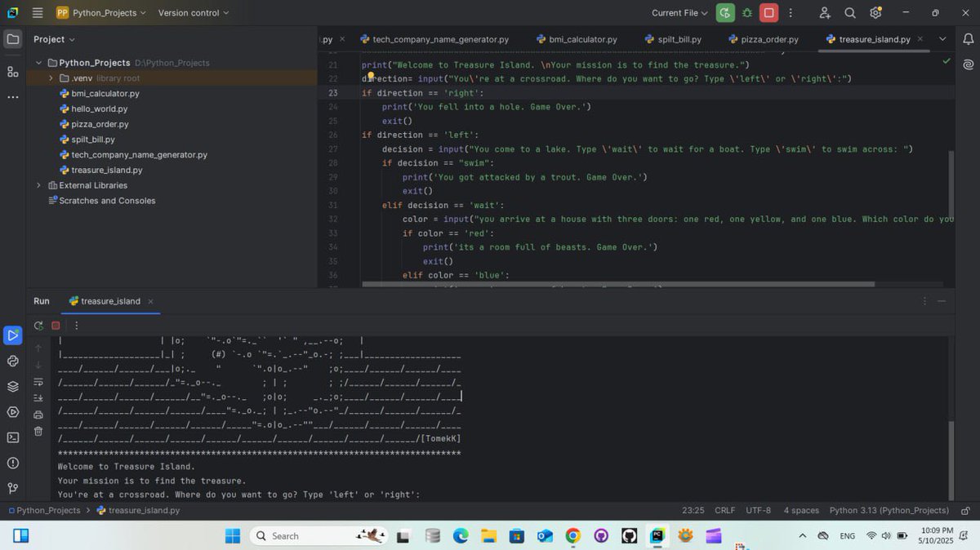The height and width of the screenshot is (550, 980).
Task: Open Windows Start menu on taskbar
Action: coord(233,535)
